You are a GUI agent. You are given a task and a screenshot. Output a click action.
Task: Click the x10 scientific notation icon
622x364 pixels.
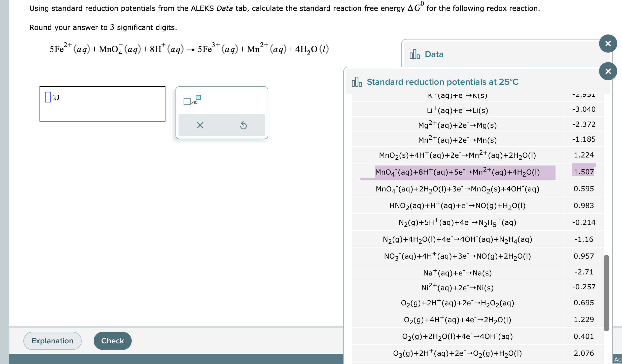tap(192, 100)
